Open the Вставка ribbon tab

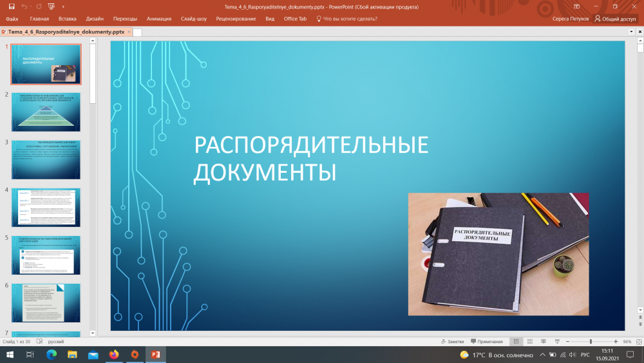pos(67,19)
